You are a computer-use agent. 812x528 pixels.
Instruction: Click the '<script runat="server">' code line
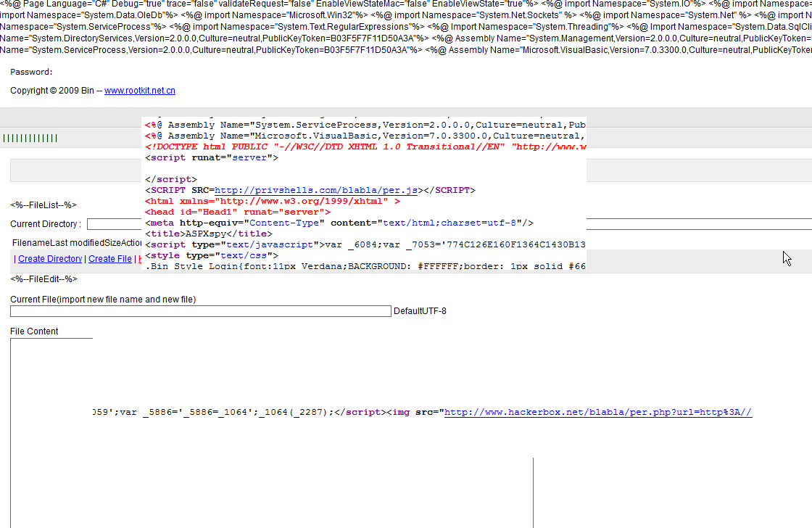(x=212, y=157)
